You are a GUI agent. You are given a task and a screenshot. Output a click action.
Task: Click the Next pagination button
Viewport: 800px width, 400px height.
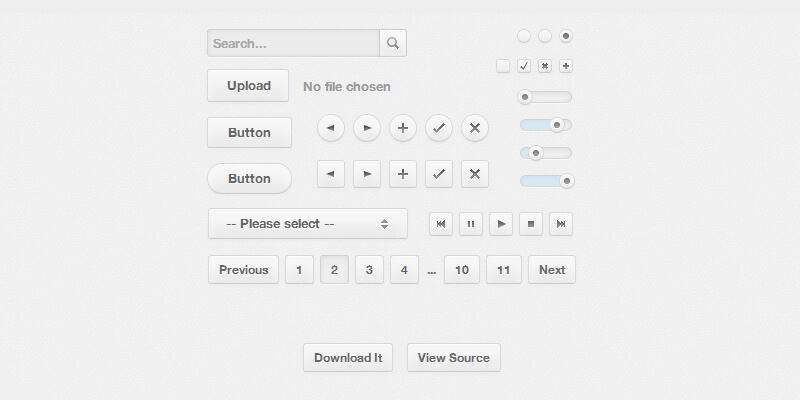[x=552, y=270]
